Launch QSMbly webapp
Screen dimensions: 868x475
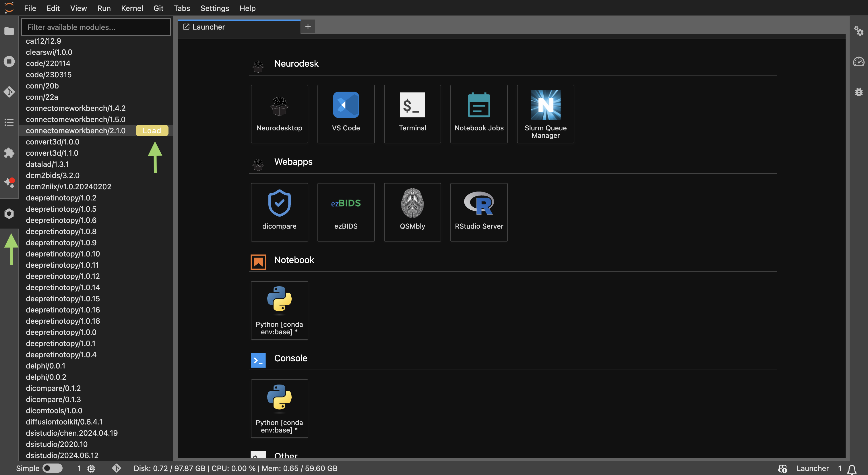pyautogui.click(x=412, y=212)
